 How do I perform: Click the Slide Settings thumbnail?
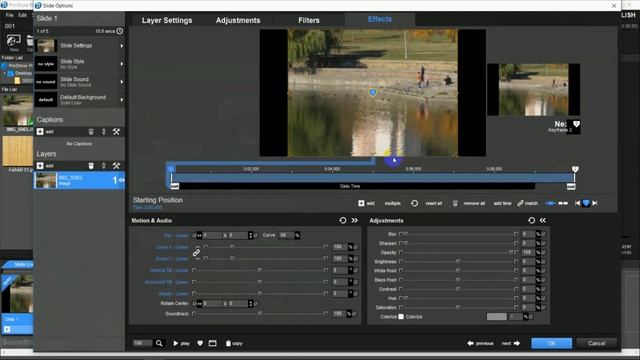click(x=46, y=46)
